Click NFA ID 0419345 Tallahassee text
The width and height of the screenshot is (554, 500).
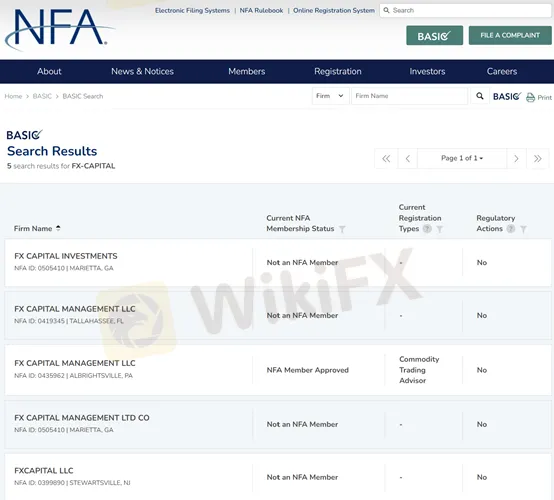69,321
